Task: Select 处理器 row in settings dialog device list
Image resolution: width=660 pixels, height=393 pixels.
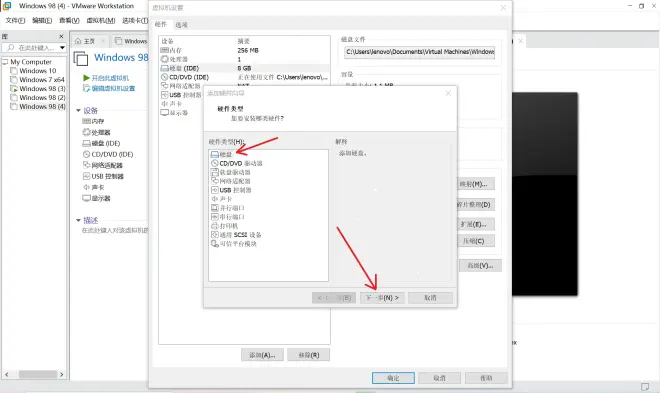Action: pos(244,59)
